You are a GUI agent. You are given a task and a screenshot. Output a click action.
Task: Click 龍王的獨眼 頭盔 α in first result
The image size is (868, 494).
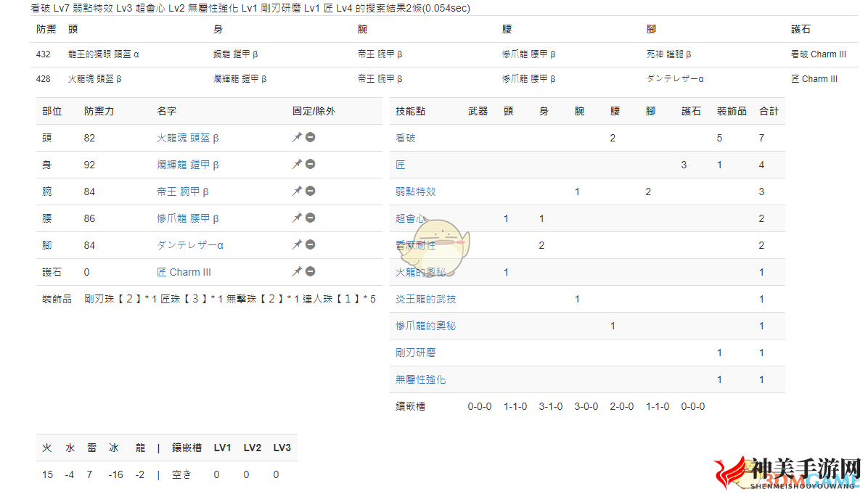coord(104,54)
